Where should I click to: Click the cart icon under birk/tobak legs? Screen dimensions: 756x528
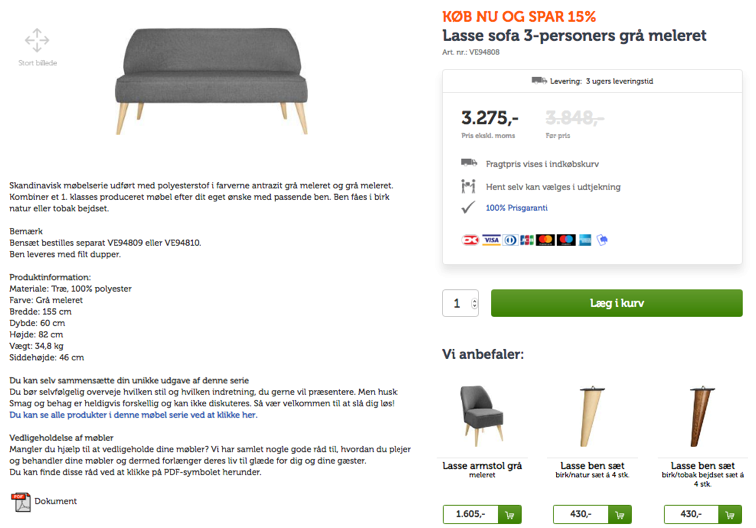(732, 515)
